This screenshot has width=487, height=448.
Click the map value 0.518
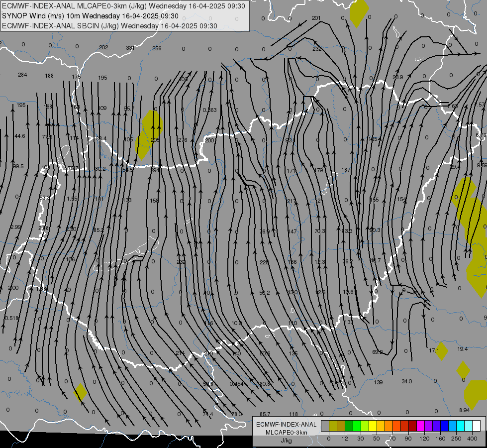pyautogui.click(x=11, y=318)
